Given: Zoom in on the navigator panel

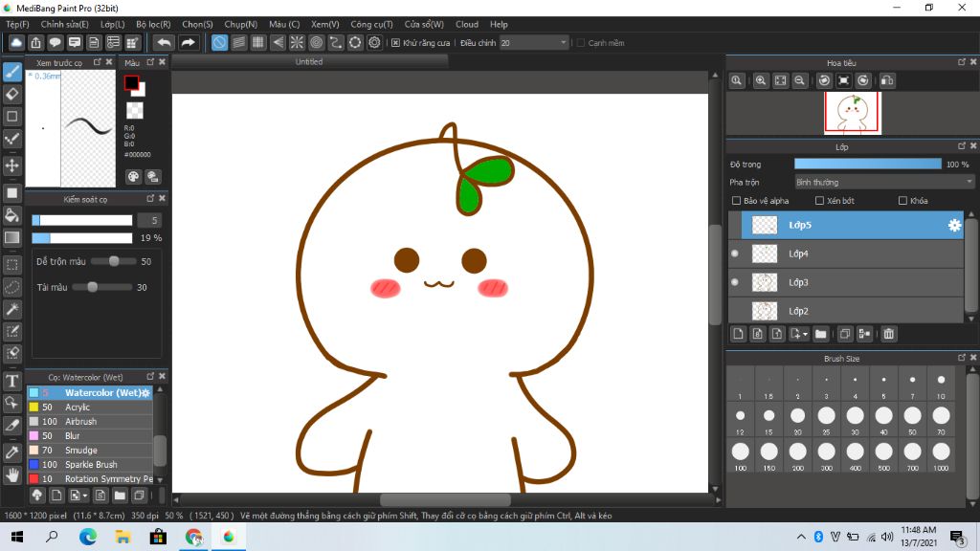Looking at the screenshot, I should (x=761, y=80).
